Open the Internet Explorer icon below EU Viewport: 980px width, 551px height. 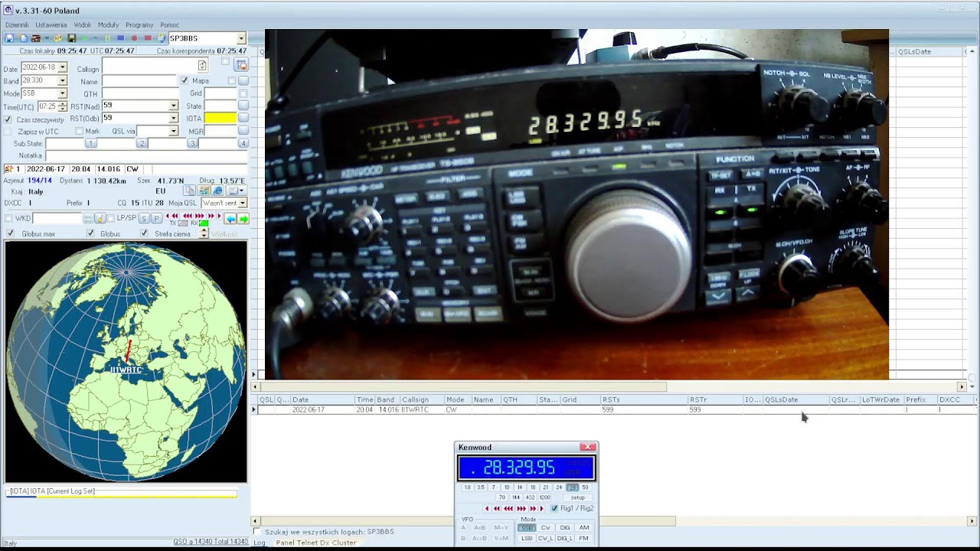pyautogui.click(x=217, y=191)
